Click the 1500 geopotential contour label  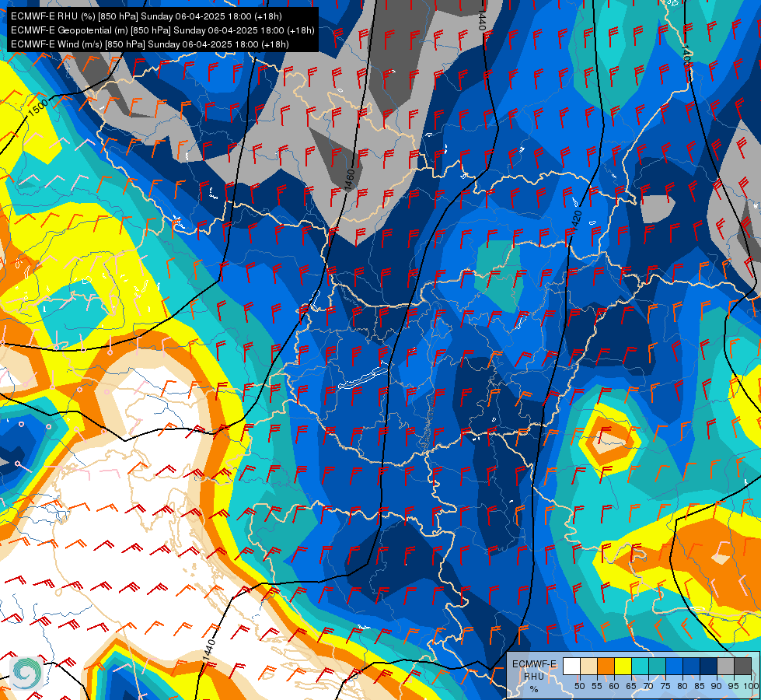pos(38,107)
